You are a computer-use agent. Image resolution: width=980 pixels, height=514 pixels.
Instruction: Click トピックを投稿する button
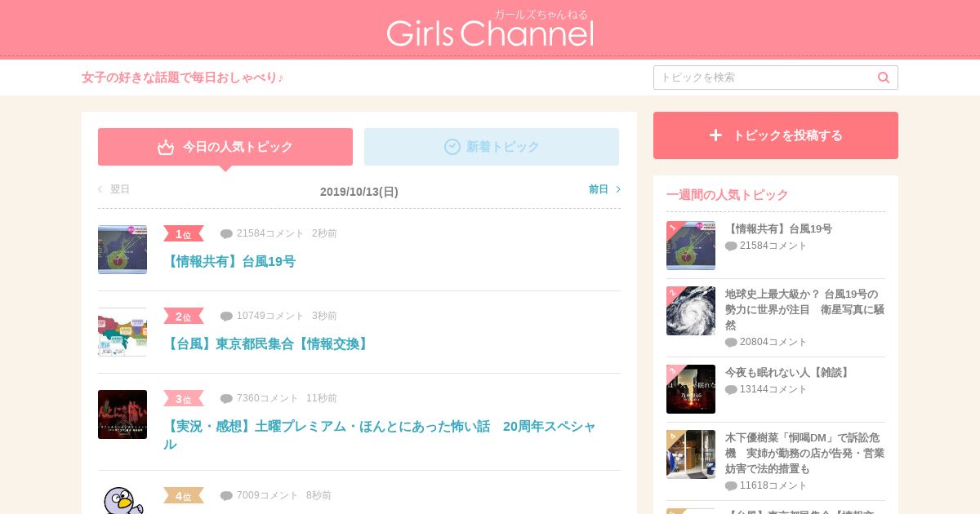point(776,135)
